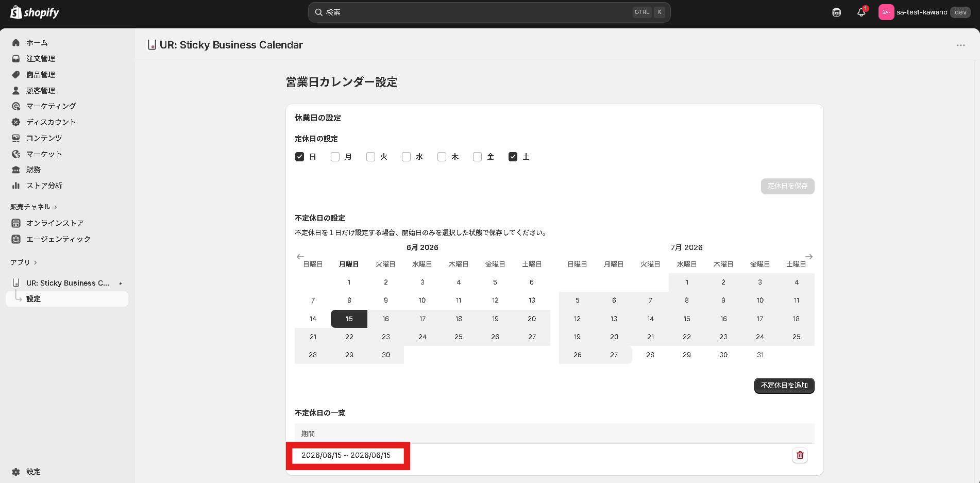
Task: Select July 27 in the calendar
Action: pos(614,355)
